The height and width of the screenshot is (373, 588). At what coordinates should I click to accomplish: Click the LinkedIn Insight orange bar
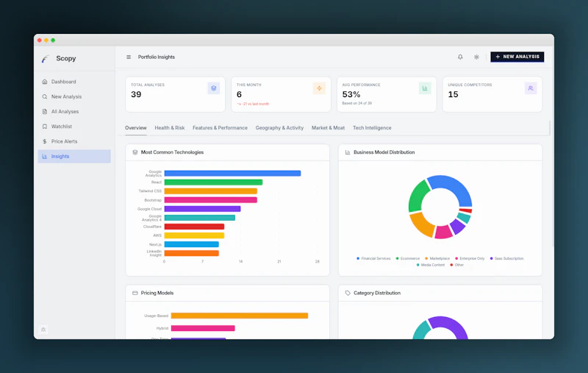[x=192, y=253]
